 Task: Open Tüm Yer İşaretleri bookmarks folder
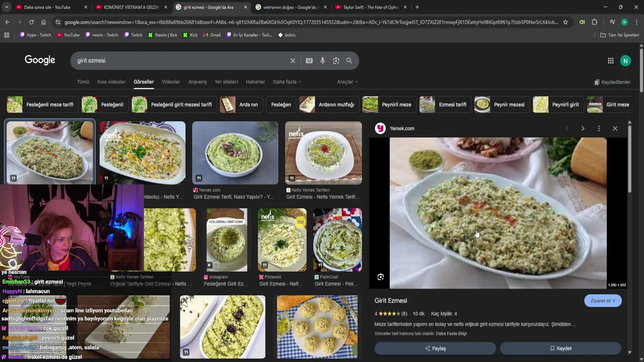point(619,35)
